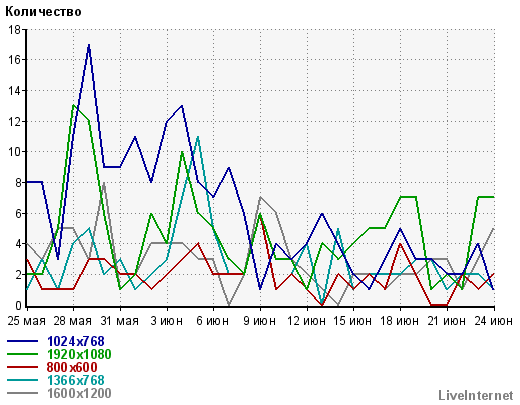Click the '24 июн' date label
This screenshot has width=520, height=405.
[x=494, y=321]
